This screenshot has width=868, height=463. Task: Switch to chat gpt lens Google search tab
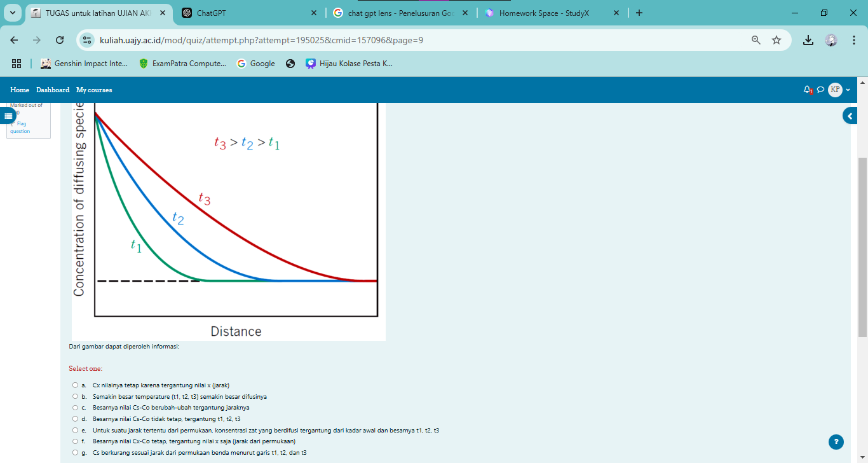pyautogui.click(x=401, y=13)
